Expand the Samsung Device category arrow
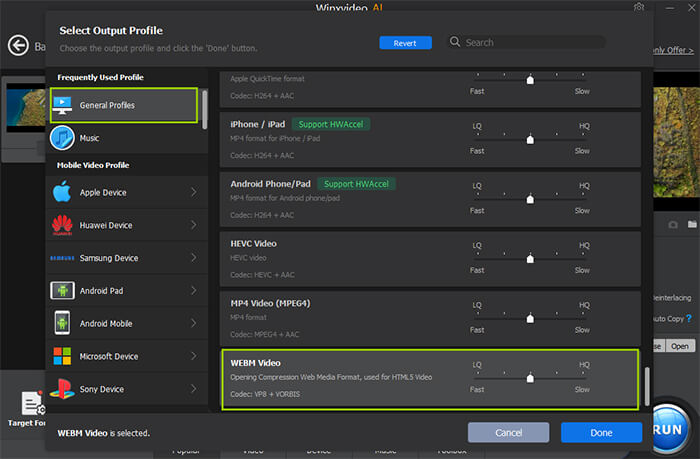Screen dimensions: 700x459 [194, 258]
